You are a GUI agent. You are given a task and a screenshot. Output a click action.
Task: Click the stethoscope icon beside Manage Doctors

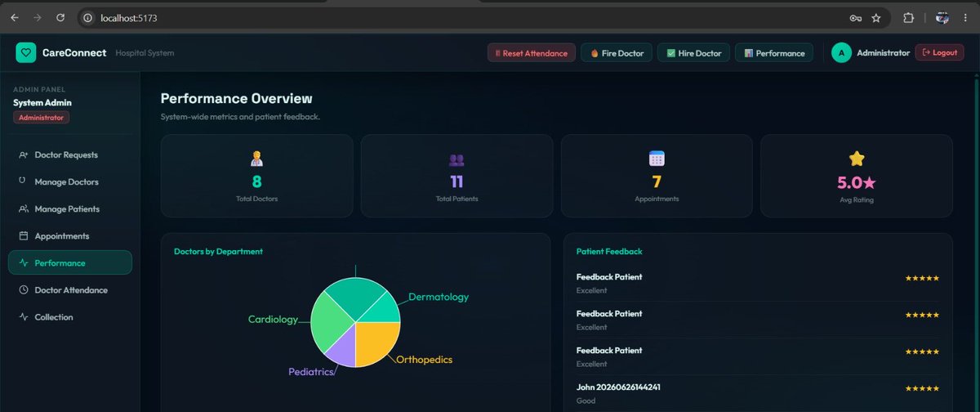(x=24, y=181)
